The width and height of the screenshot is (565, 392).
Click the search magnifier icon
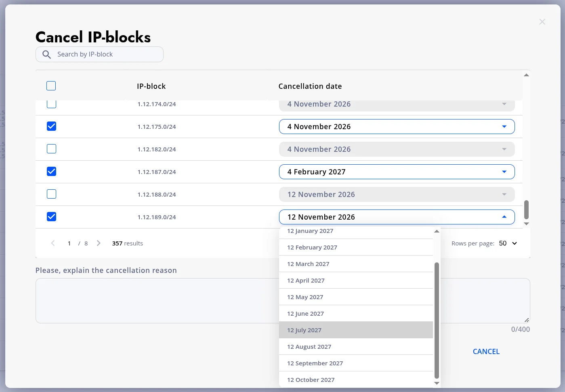[47, 55]
